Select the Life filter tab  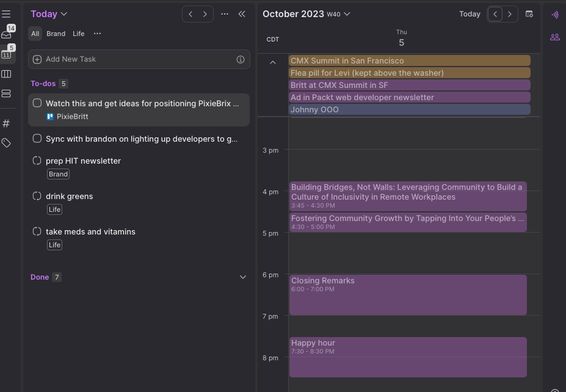tap(78, 34)
